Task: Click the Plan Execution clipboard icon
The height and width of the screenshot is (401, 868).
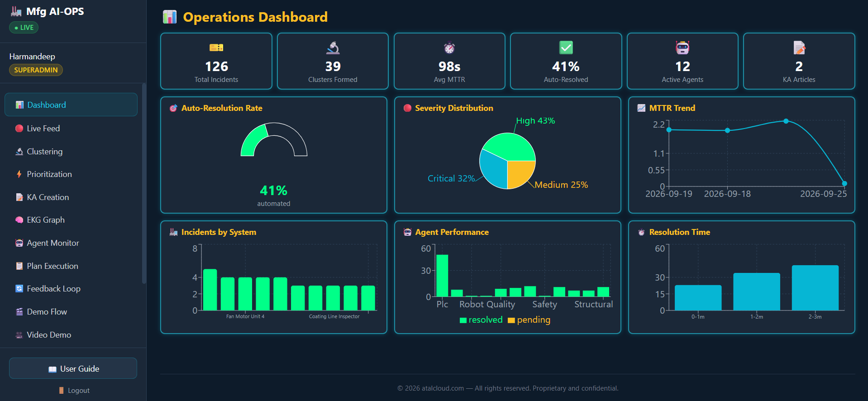Action: [19, 266]
